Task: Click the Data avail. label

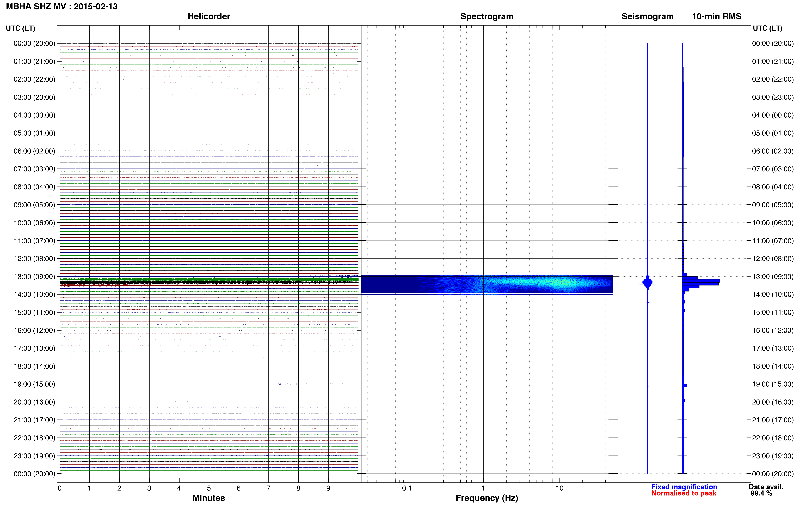Action: point(766,487)
